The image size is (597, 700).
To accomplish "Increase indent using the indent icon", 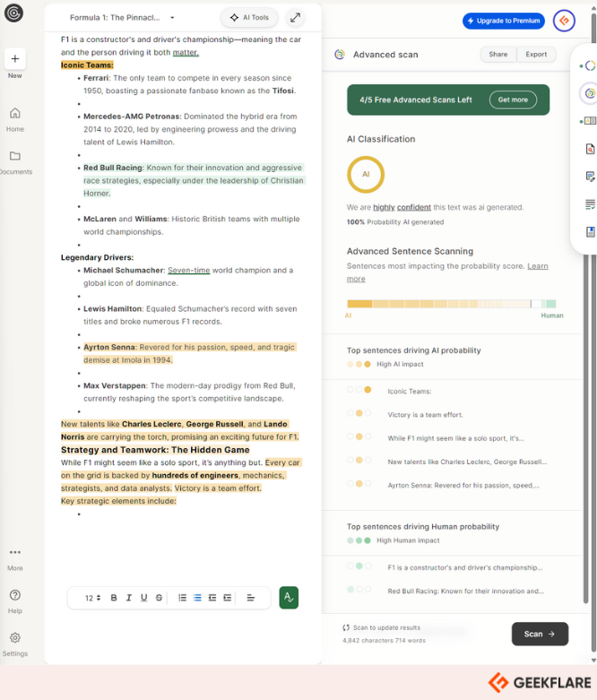I will coord(228,598).
